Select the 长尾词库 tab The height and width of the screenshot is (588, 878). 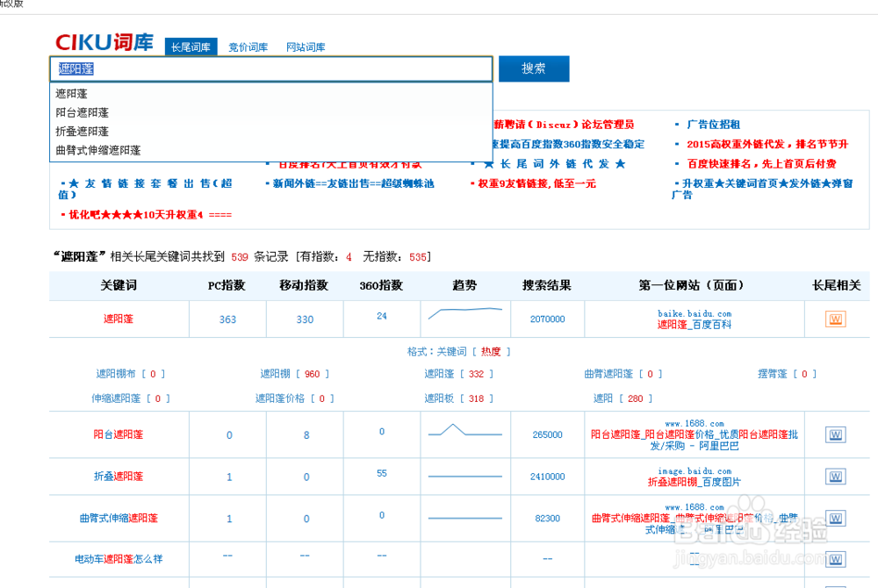191,47
